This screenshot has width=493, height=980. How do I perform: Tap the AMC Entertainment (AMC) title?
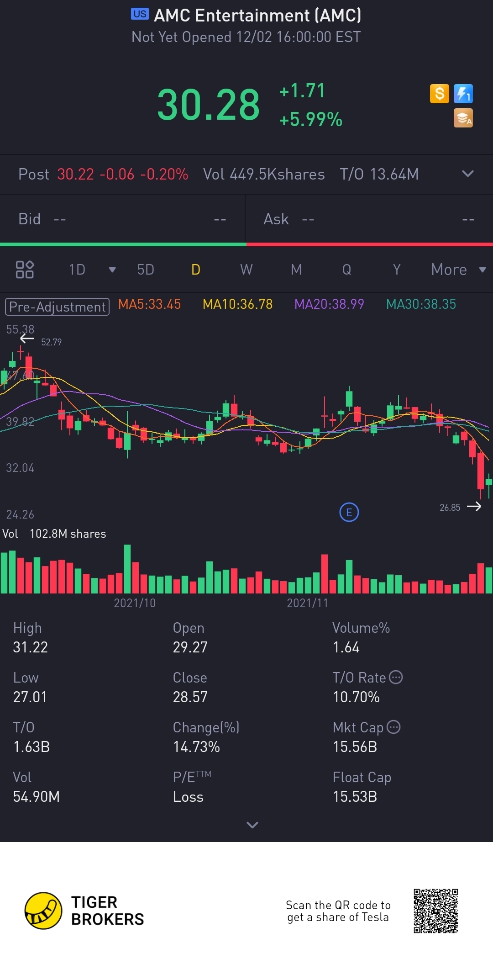point(258,16)
